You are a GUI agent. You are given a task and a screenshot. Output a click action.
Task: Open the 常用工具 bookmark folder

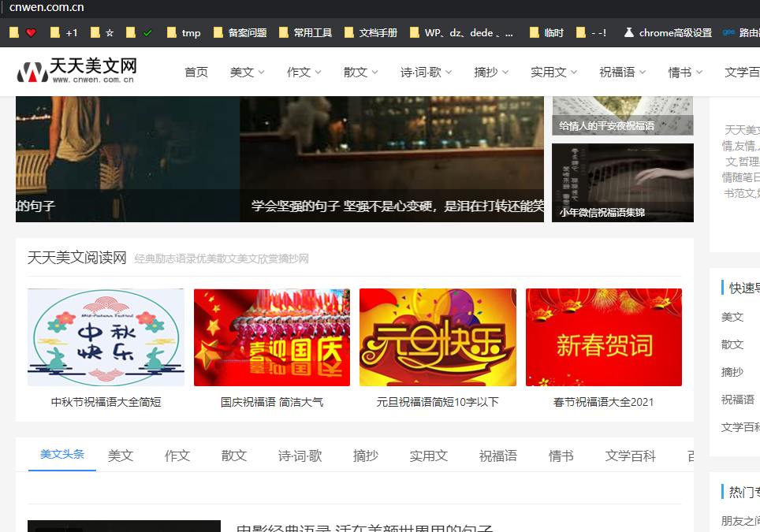coord(306,33)
